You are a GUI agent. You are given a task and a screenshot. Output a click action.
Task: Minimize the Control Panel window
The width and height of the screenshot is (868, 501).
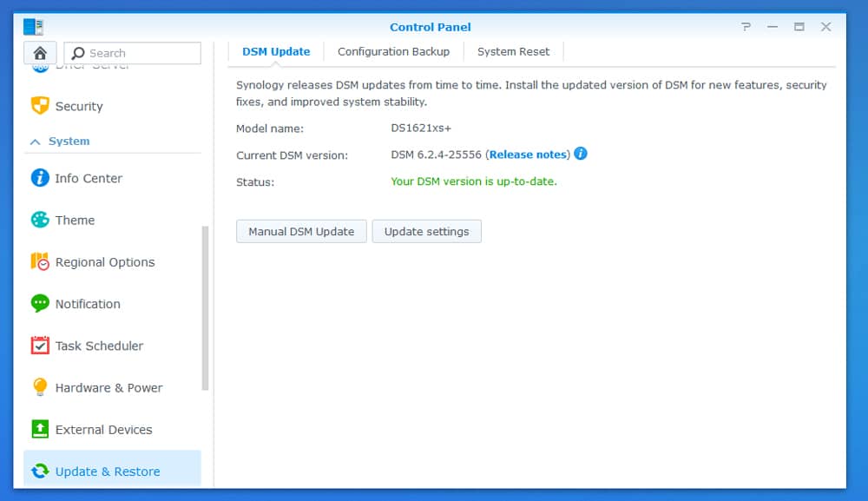773,27
